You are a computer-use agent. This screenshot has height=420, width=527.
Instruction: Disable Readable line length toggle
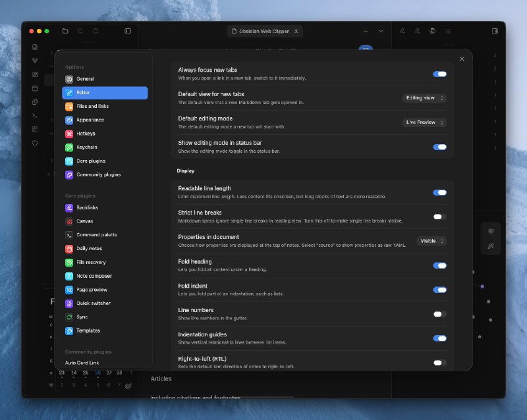pyautogui.click(x=439, y=192)
